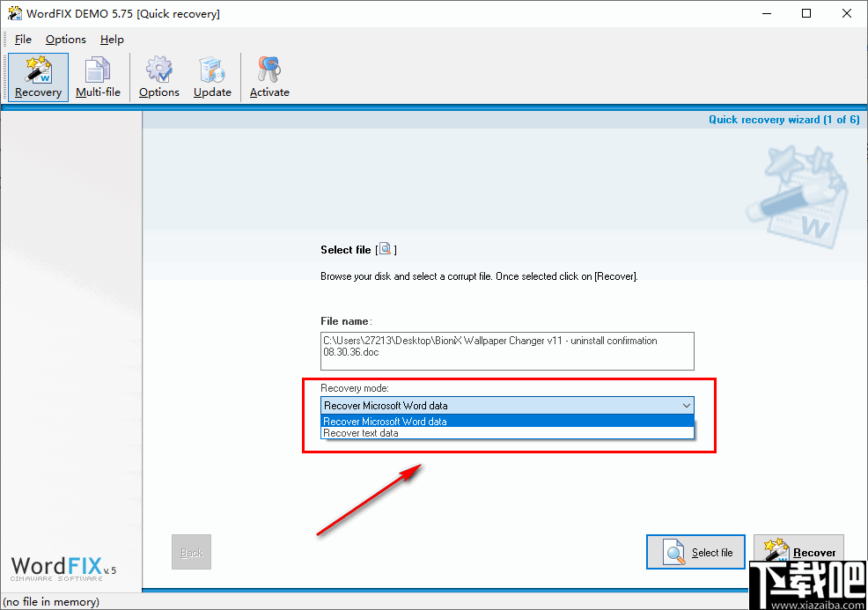Click the small magnifier icon beside Select file label
The width and height of the screenshot is (868, 610).
click(385, 249)
